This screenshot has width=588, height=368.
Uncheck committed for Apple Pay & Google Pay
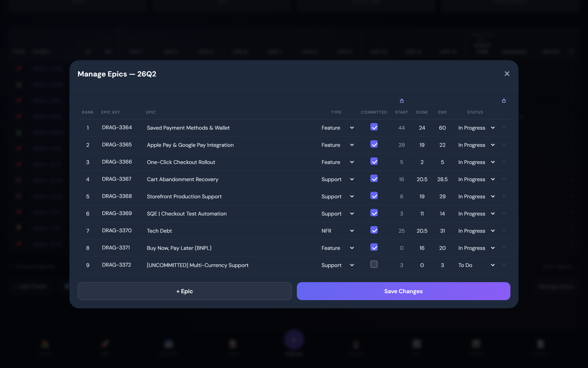click(374, 144)
